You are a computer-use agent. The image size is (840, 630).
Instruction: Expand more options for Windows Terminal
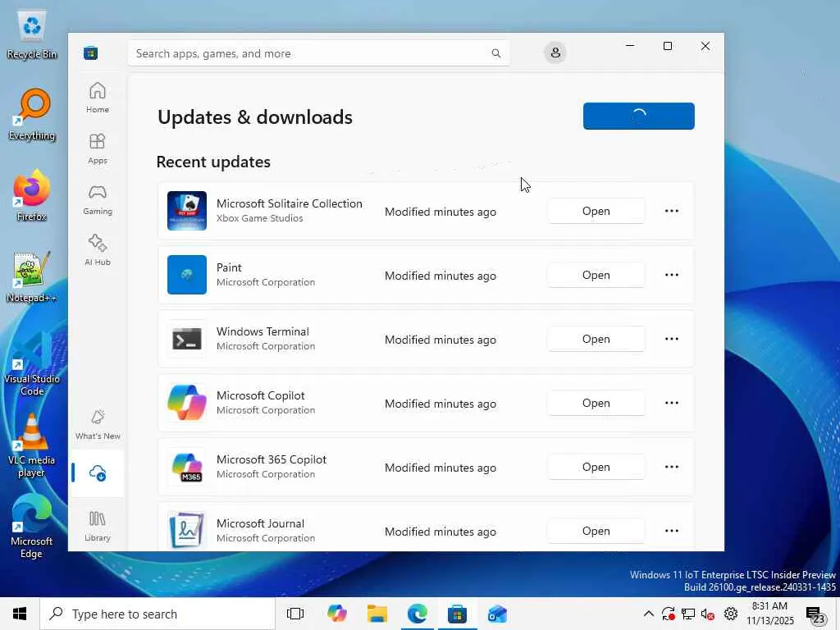click(x=672, y=339)
